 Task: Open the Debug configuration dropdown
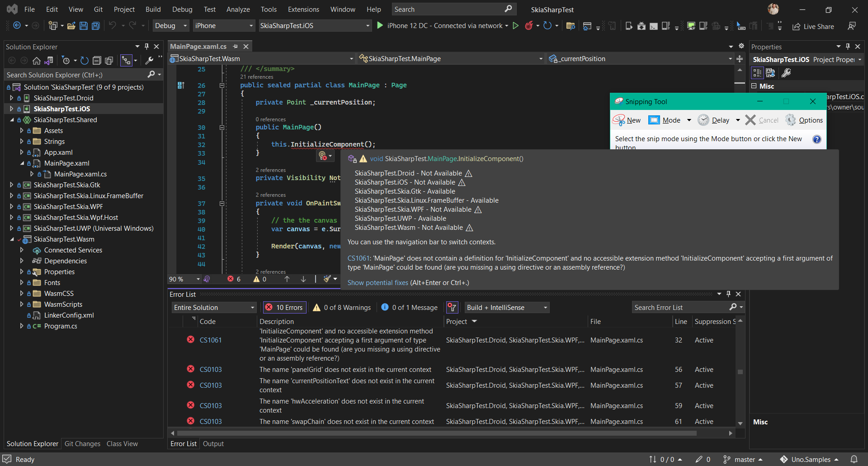pyautogui.click(x=171, y=26)
